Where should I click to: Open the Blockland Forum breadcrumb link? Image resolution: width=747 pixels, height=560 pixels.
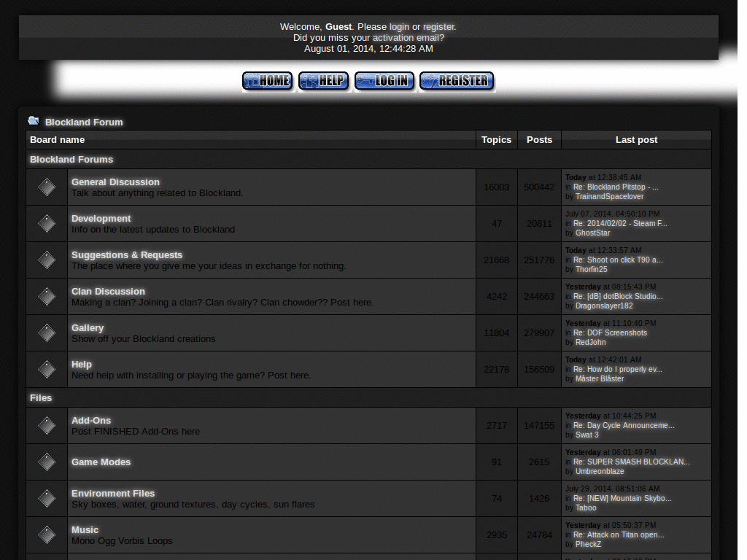coord(84,122)
